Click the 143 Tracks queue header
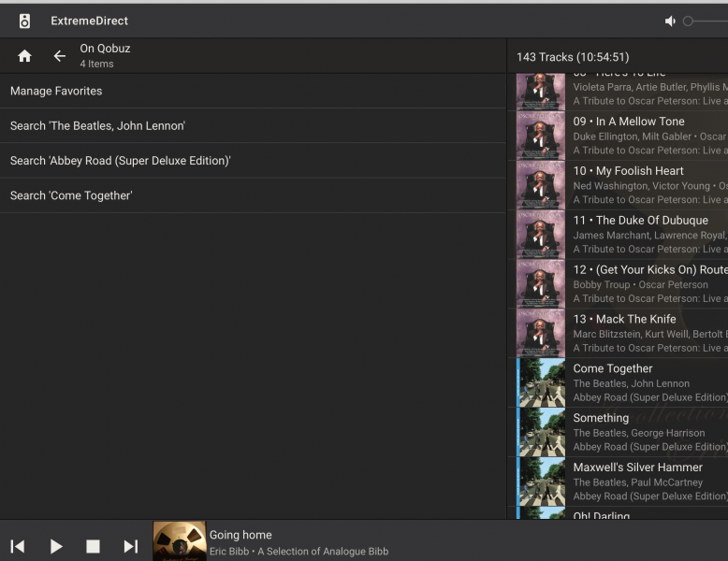The height and width of the screenshot is (561, 728). click(573, 57)
